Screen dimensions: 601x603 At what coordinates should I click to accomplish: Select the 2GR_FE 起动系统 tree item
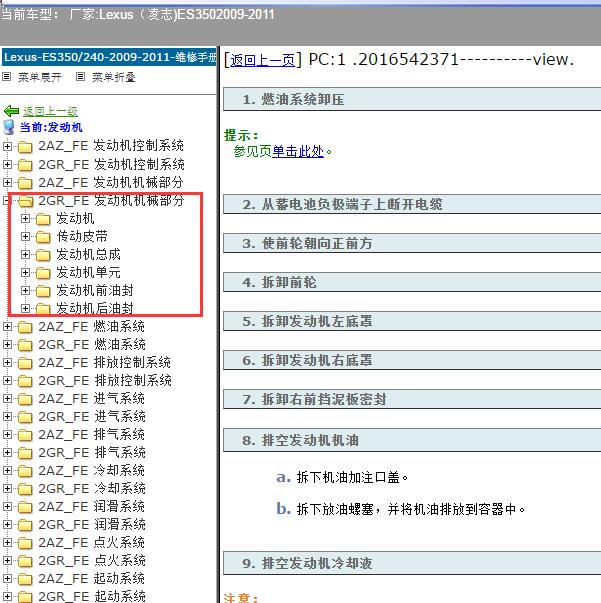pyautogui.click(x=92, y=596)
